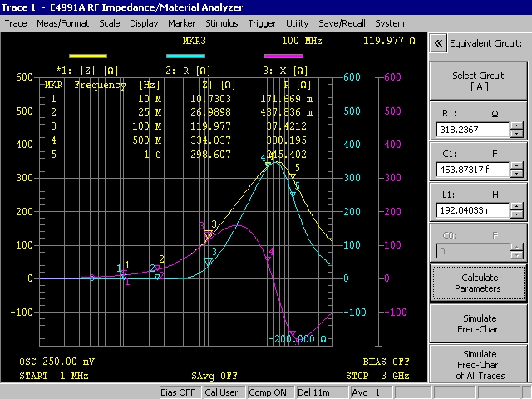Click the 'OSC 250.00 mV' readout

click(x=57, y=362)
